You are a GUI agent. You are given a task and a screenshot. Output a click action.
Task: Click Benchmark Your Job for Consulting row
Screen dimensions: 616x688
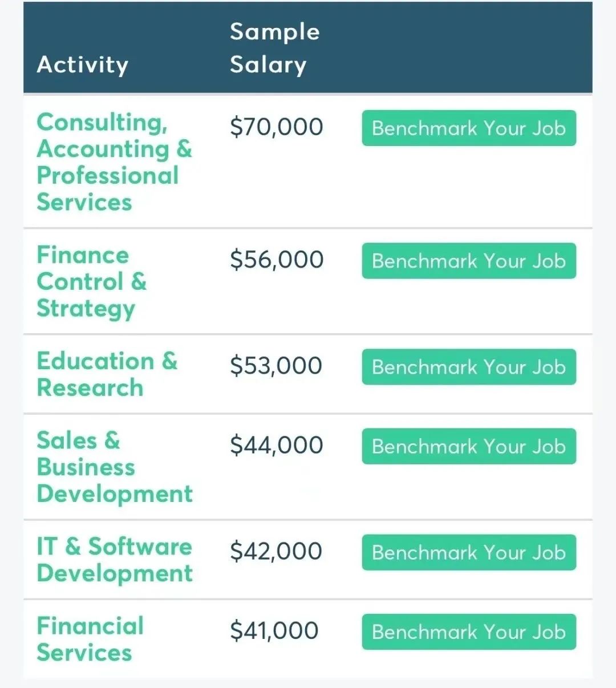point(468,128)
